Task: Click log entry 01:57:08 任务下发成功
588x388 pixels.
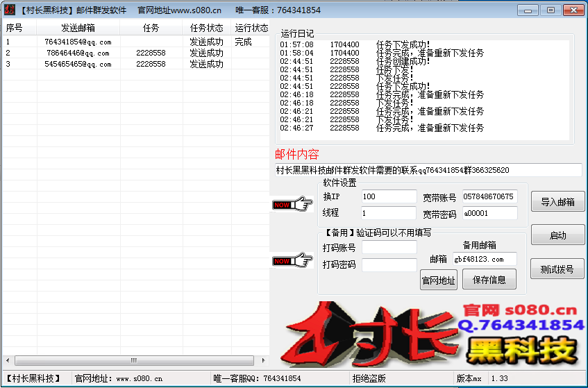Action: 355,44
